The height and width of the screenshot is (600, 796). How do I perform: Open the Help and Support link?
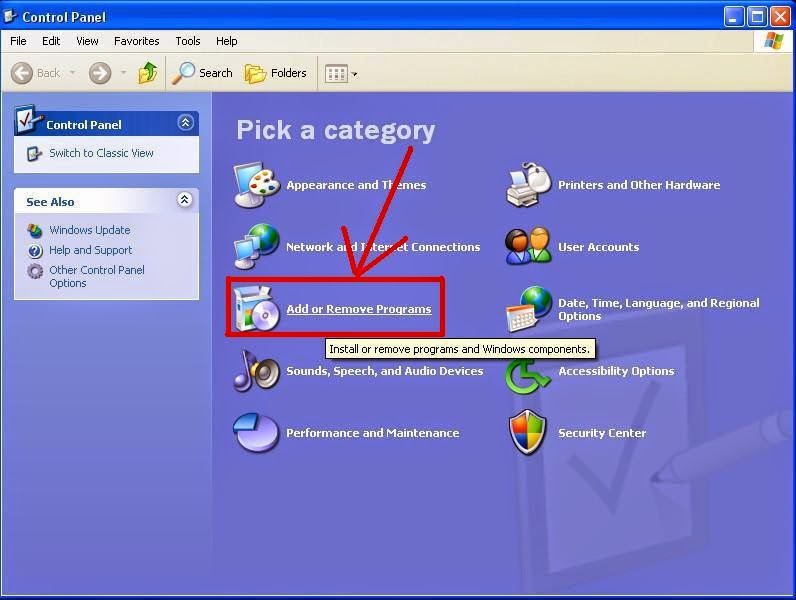tap(90, 250)
